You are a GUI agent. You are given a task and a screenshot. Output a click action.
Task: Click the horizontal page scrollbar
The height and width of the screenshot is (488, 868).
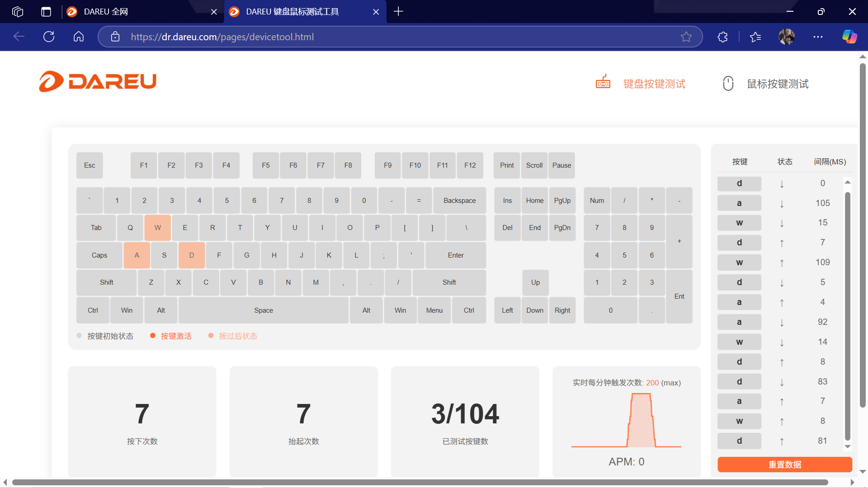420,483
